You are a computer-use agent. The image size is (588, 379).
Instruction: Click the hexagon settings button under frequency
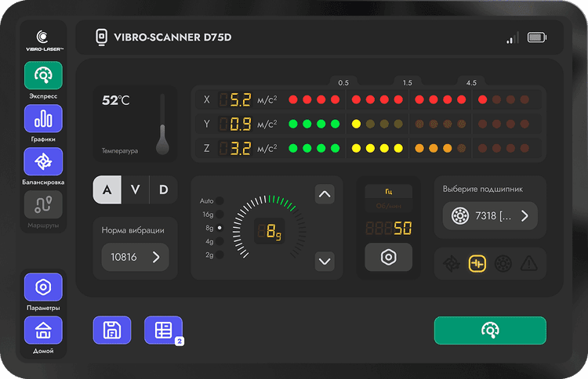(x=388, y=258)
